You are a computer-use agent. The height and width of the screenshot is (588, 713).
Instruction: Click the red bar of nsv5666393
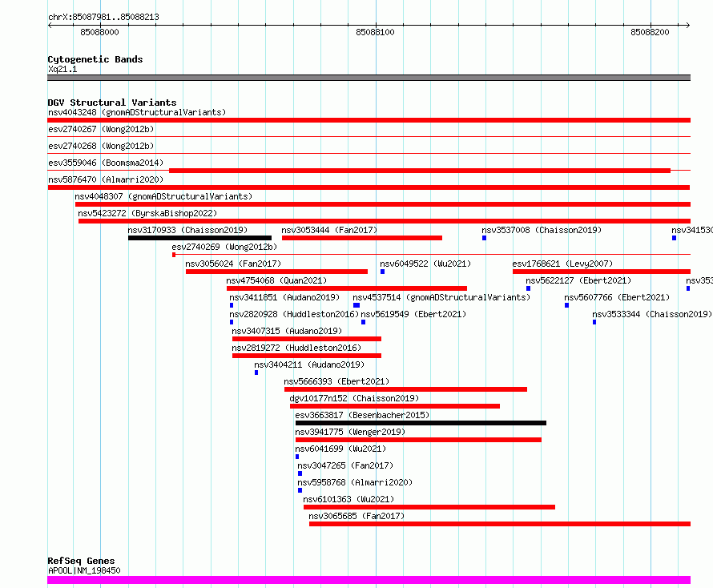[405, 389]
